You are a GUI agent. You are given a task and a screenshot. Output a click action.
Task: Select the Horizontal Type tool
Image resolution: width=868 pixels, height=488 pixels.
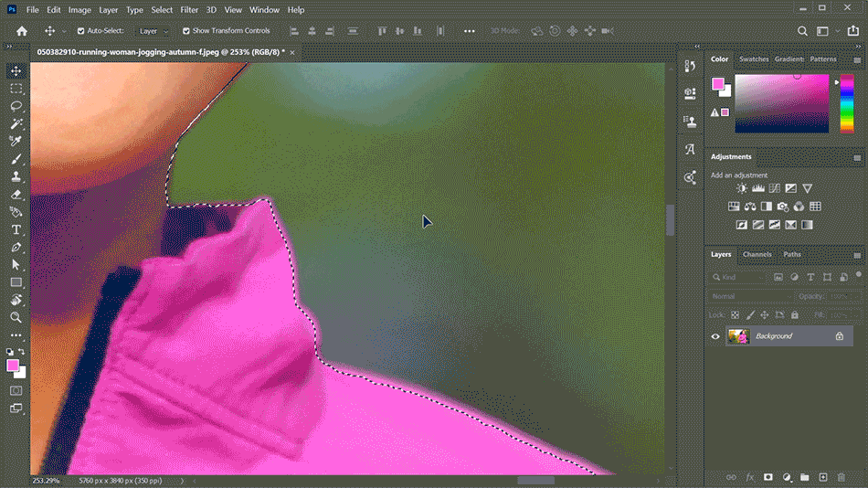click(x=16, y=230)
